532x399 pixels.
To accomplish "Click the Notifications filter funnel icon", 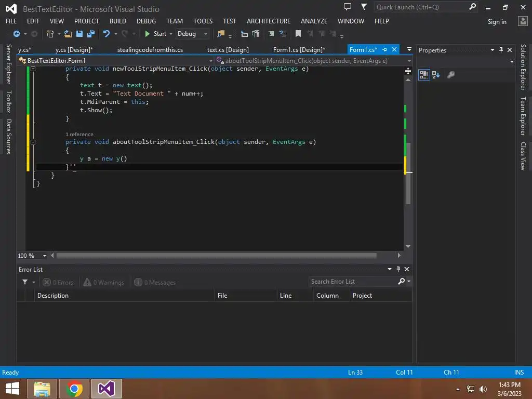I will [364, 6].
